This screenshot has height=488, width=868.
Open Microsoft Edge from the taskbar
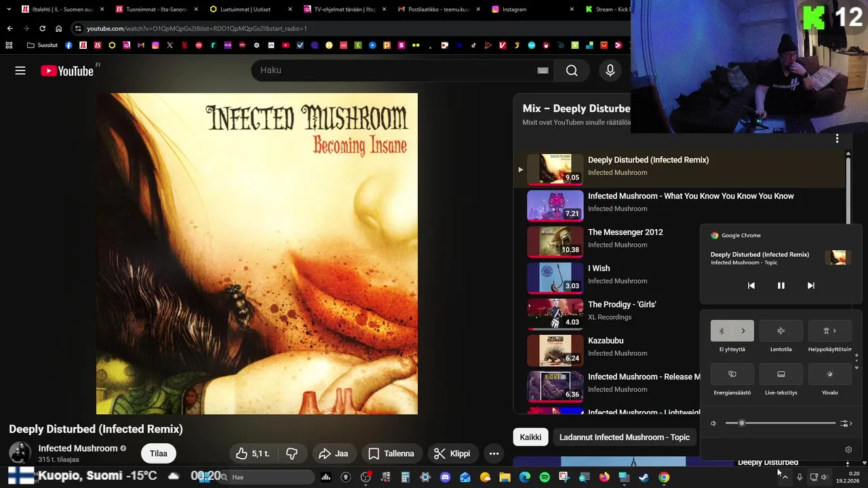pos(525,477)
